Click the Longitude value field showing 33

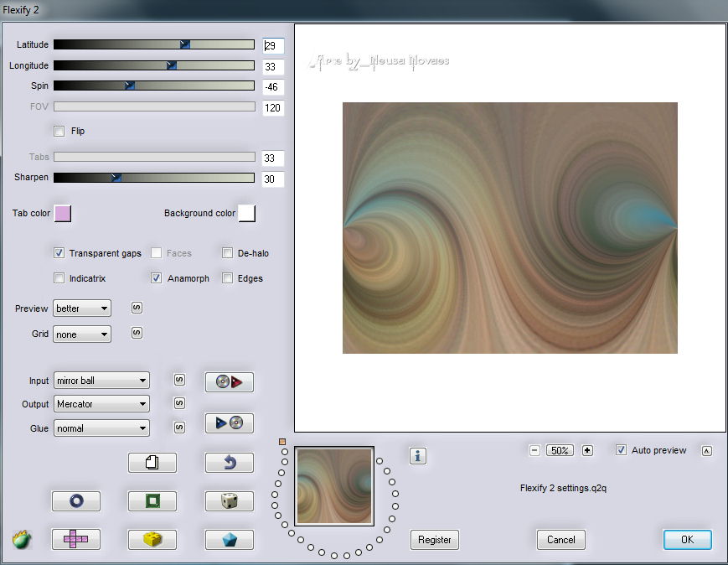pyautogui.click(x=273, y=66)
